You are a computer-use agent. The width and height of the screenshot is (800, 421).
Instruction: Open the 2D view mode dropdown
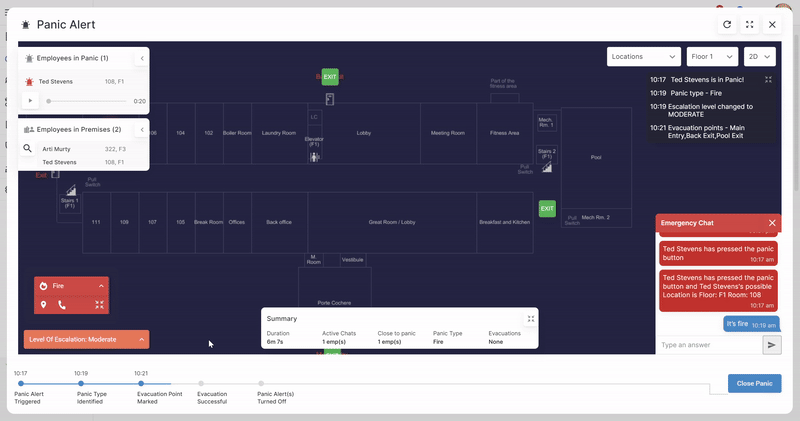pyautogui.click(x=759, y=57)
